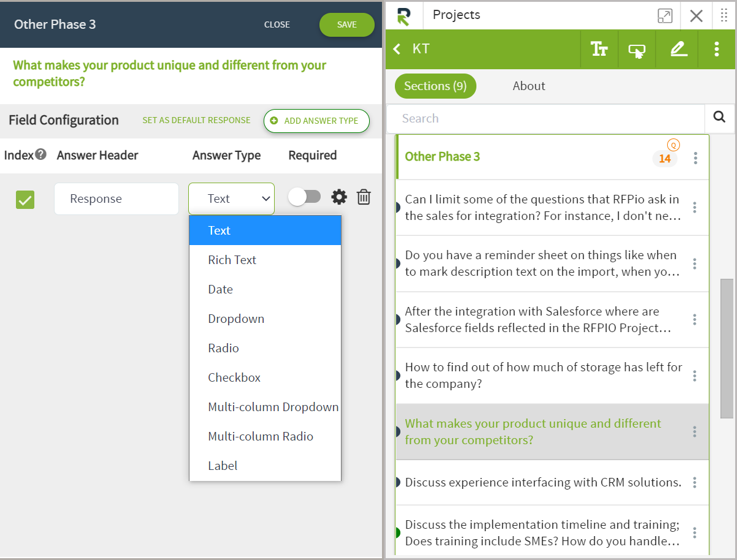
Task: Uncheck the Index checkbox for Response
Action: [x=25, y=199]
